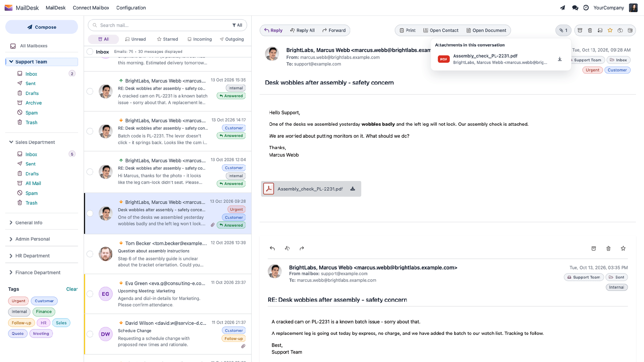
Task: Mark conversation unread via envelope icon
Action: pyautogui.click(x=600, y=30)
